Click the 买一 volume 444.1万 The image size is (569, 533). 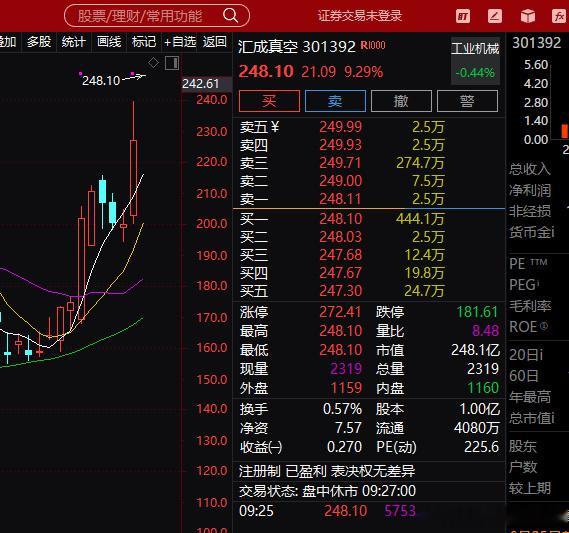pos(420,219)
